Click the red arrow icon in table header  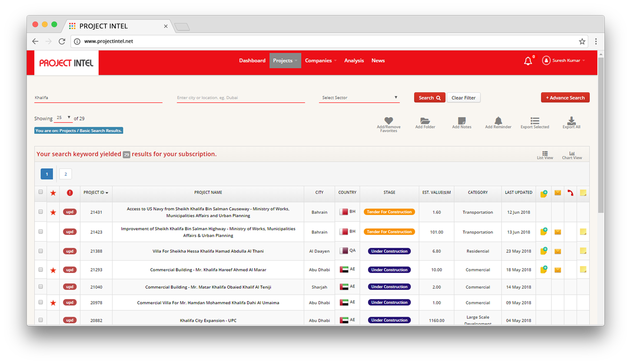tap(571, 193)
